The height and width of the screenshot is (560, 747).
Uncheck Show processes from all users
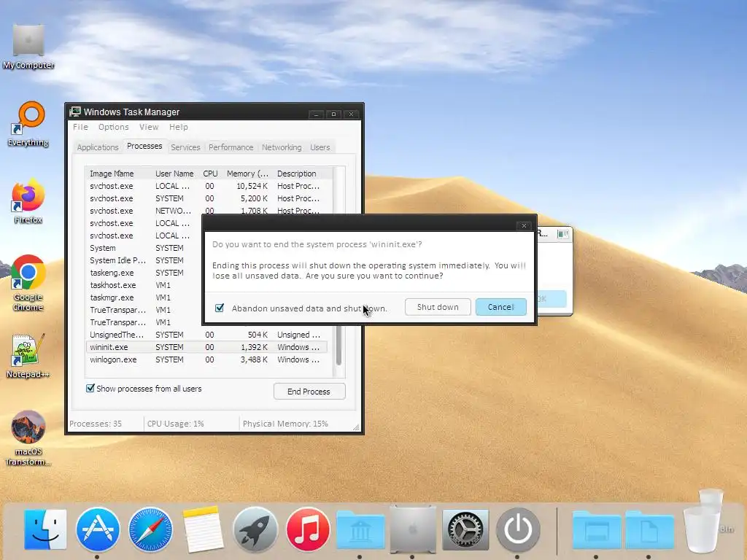[x=90, y=388]
